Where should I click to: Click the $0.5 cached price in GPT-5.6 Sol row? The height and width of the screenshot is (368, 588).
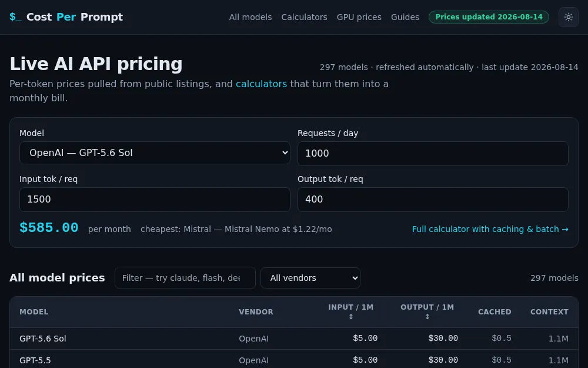502,339
